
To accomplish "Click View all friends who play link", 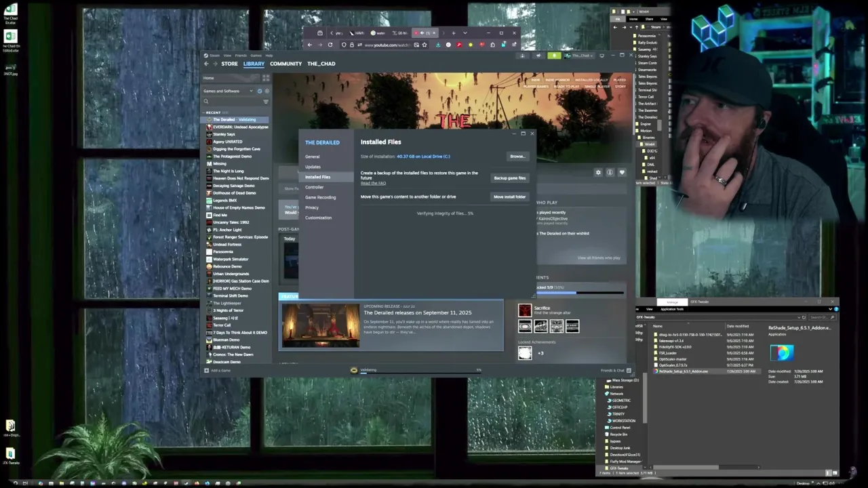I will (x=599, y=258).
